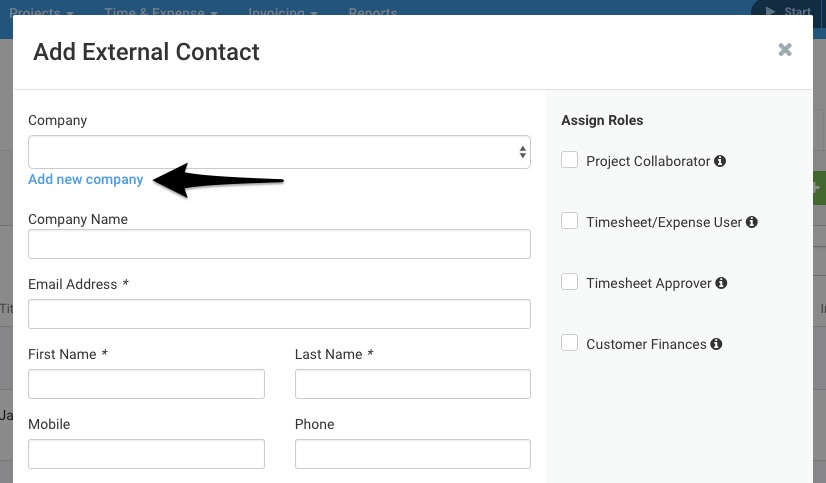The height and width of the screenshot is (483, 826).
Task: Click the info icon next to Project Collaborator
Action: [x=720, y=161]
